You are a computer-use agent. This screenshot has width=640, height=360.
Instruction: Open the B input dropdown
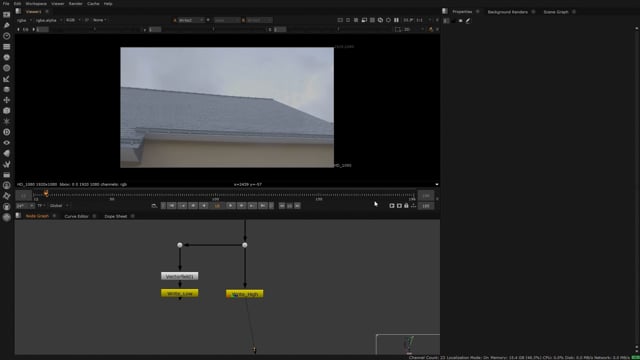260,20
